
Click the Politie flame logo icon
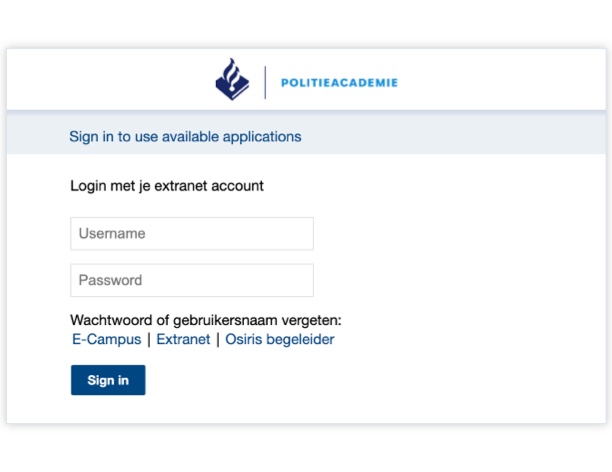pyautogui.click(x=233, y=80)
